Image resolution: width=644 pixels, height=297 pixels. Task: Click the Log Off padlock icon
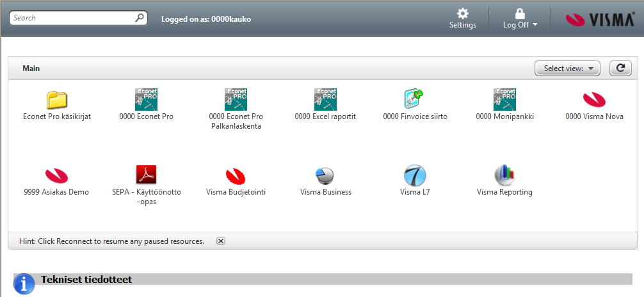point(520,13)
